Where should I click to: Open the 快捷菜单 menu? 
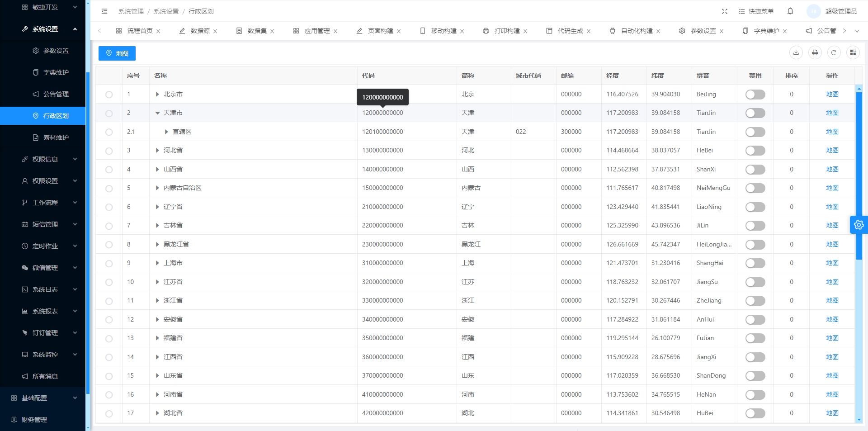click(x=756, y=11)
